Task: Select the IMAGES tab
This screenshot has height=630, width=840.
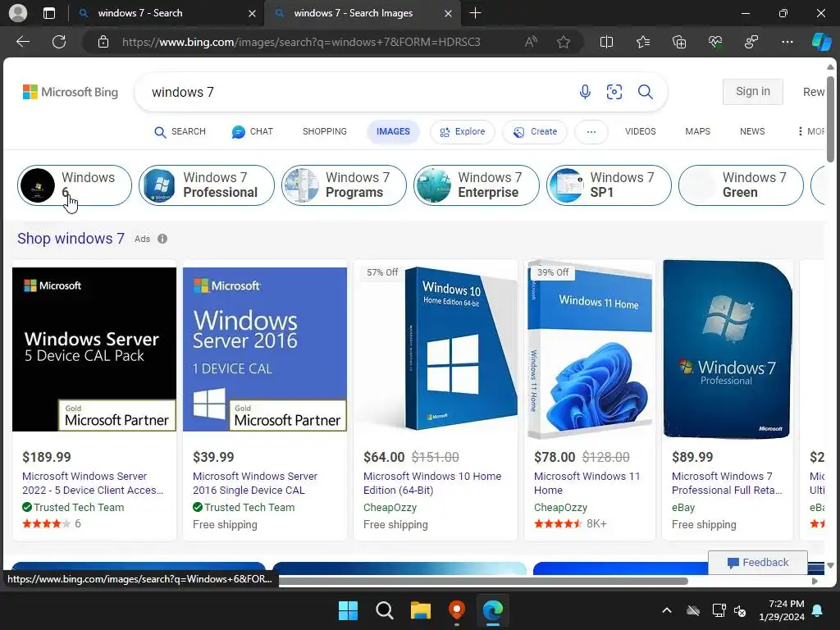Action: (393, 132)
